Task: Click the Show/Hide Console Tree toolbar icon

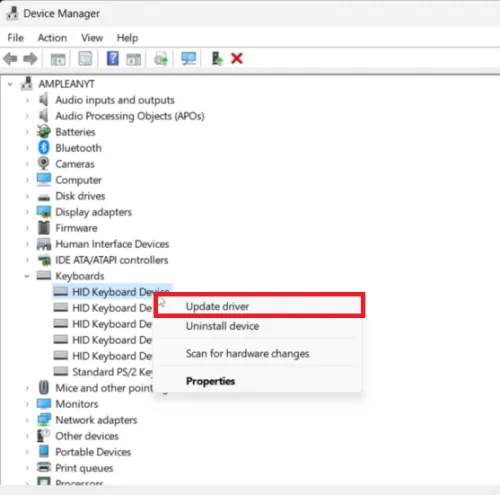Action: pyautogui.click(x=58, y=59)
